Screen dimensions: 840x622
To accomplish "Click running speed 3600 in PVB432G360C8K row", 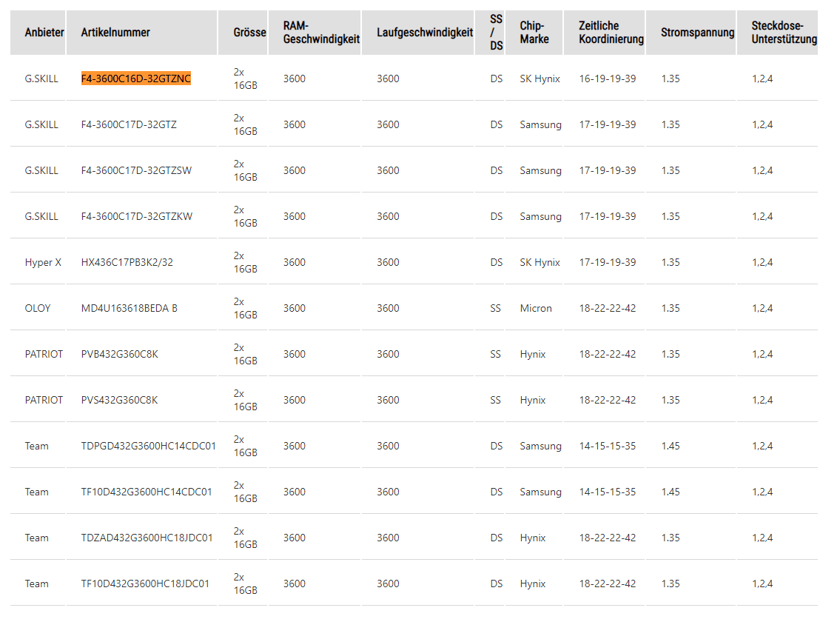I will click(388, 355).
